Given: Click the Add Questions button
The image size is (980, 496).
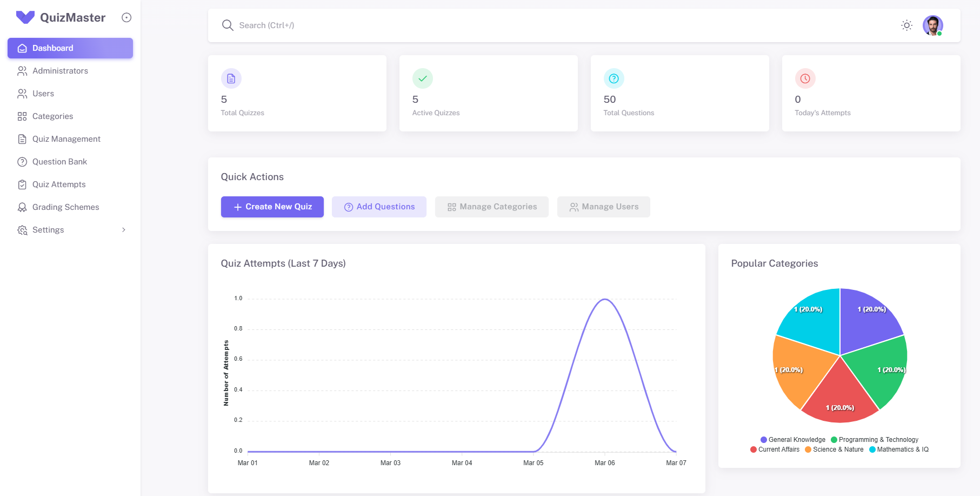Looking at the screenshot, I should 379,207.
